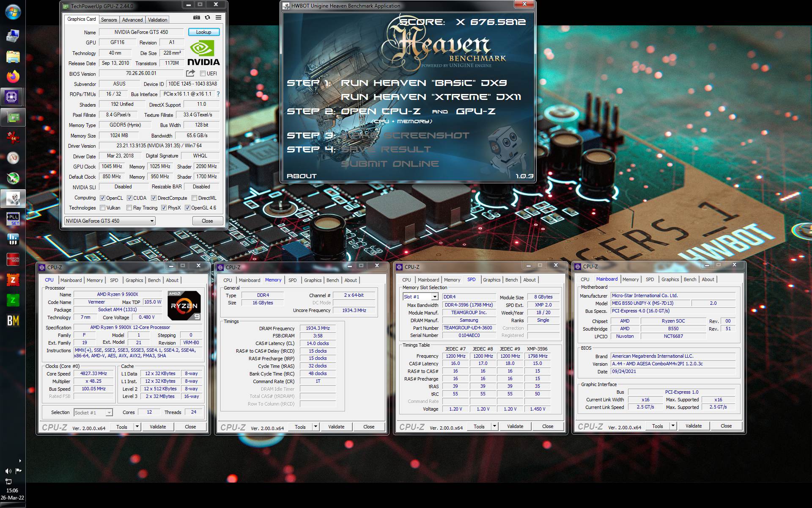Expand Tools arrow in the CPU tab CPU-Z window

pos(137,427)
